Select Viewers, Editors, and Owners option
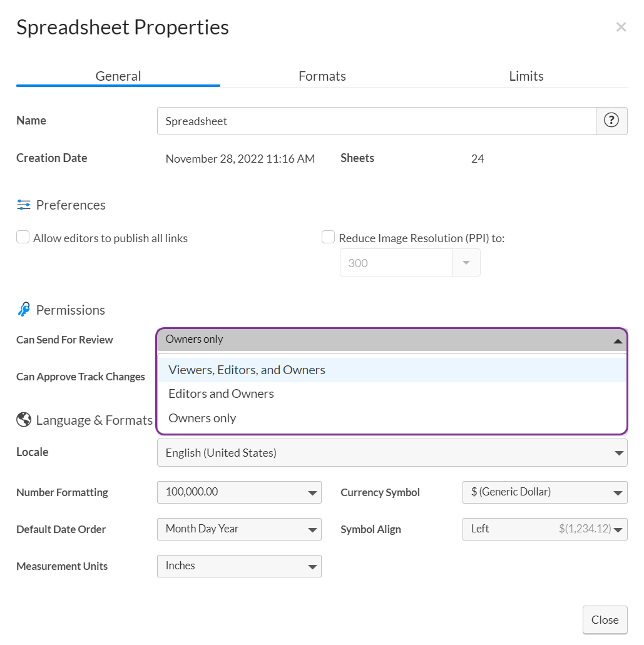The width and height of the screenshot is (644, 645). pos(246,369)
